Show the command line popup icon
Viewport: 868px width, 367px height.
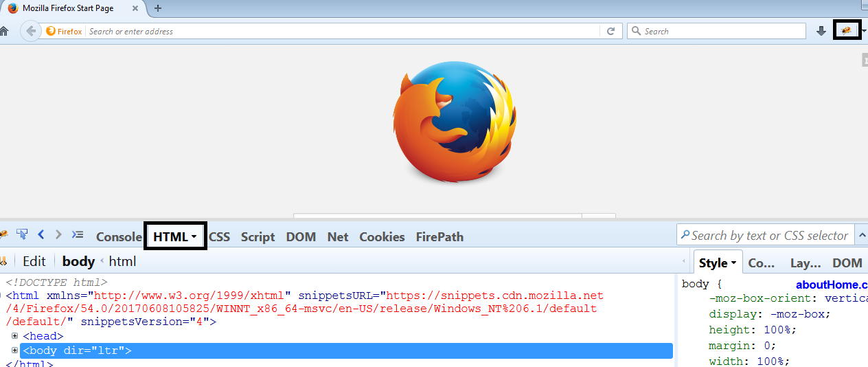[78, 234]
